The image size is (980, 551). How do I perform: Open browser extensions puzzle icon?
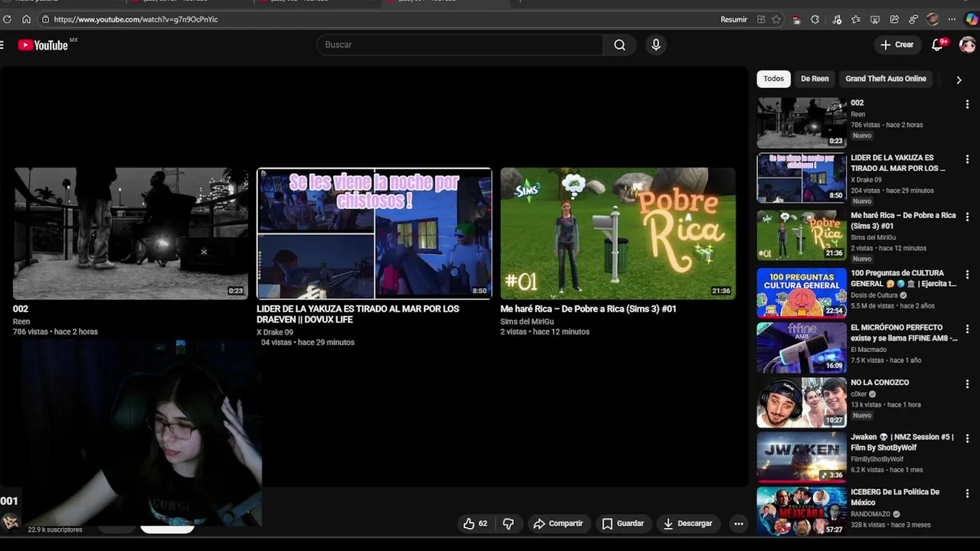tap(815, 19)
